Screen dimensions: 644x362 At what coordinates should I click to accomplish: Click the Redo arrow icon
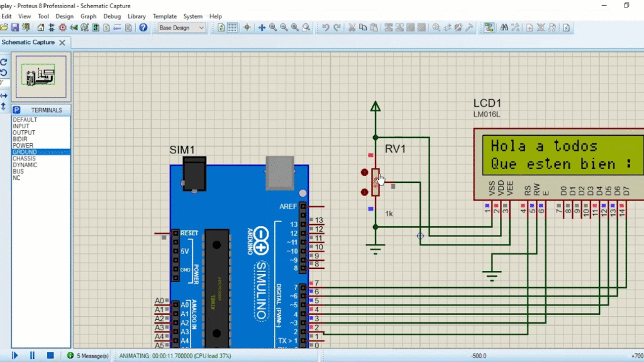click(x=337, y=28)
